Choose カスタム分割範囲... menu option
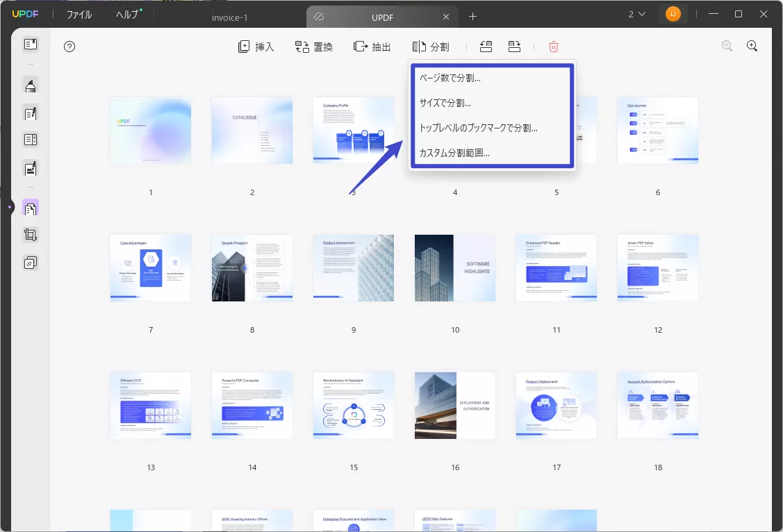Screen dimensions: 783x532 tap(492, 153)
